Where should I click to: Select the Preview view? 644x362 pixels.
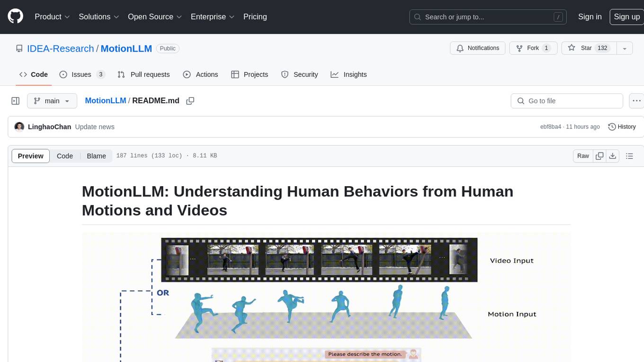click(31, 156)
